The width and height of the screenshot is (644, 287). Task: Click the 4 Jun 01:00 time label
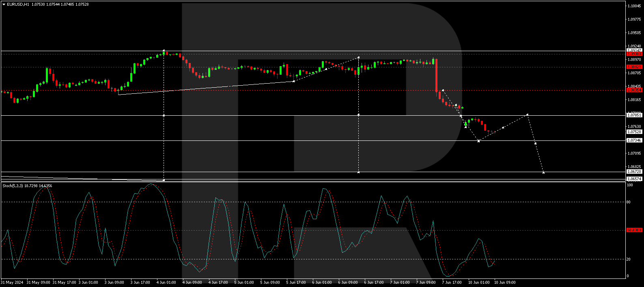point(166,283)
